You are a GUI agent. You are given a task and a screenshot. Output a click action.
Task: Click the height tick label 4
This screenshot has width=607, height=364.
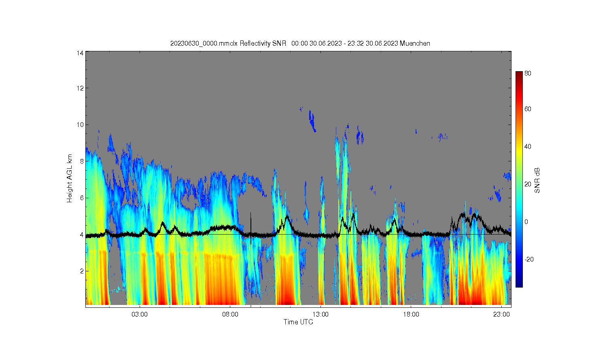[x=81, y=235]
